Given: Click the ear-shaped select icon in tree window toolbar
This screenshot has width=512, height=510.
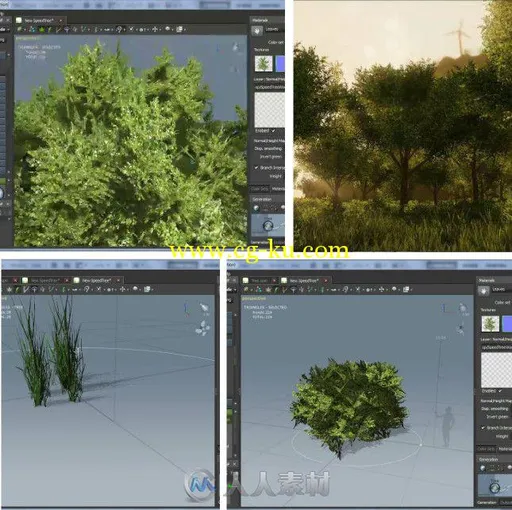Looking at the screenshot, I should click(x=119, y=29).
